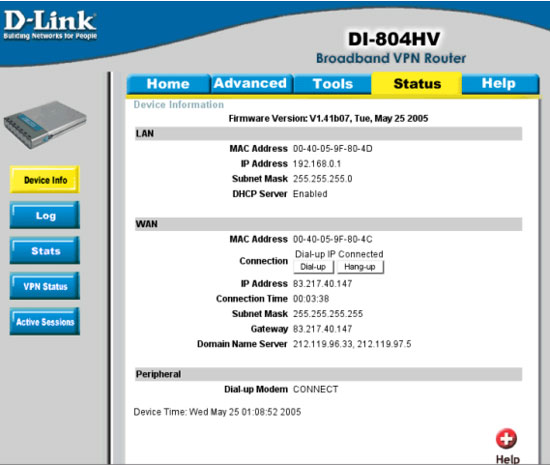View the Stats page
The image size is (550, 465).
pyautogui.click(x=45, y=250)
